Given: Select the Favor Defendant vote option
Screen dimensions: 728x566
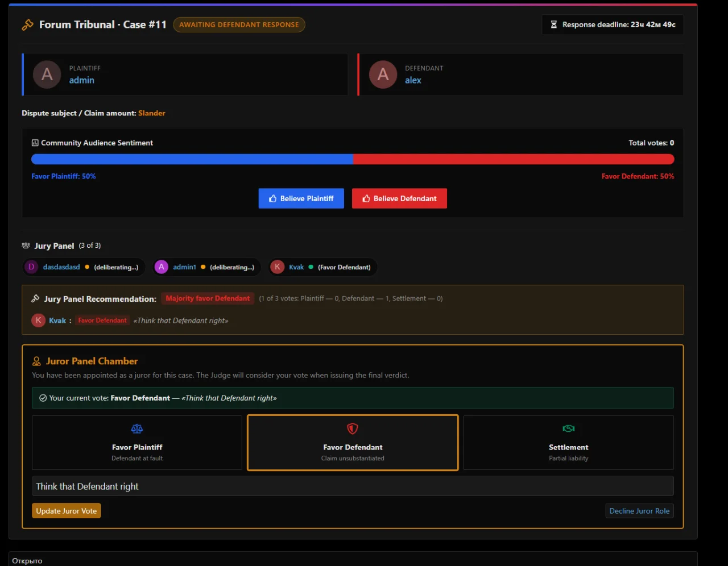Looking at the screenshot, I should point(353,443).
